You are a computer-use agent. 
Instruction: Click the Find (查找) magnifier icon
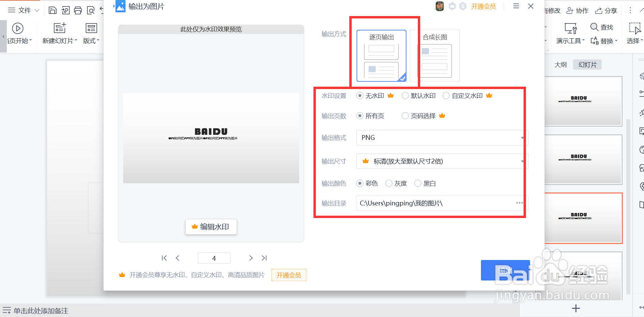point(594,27)
